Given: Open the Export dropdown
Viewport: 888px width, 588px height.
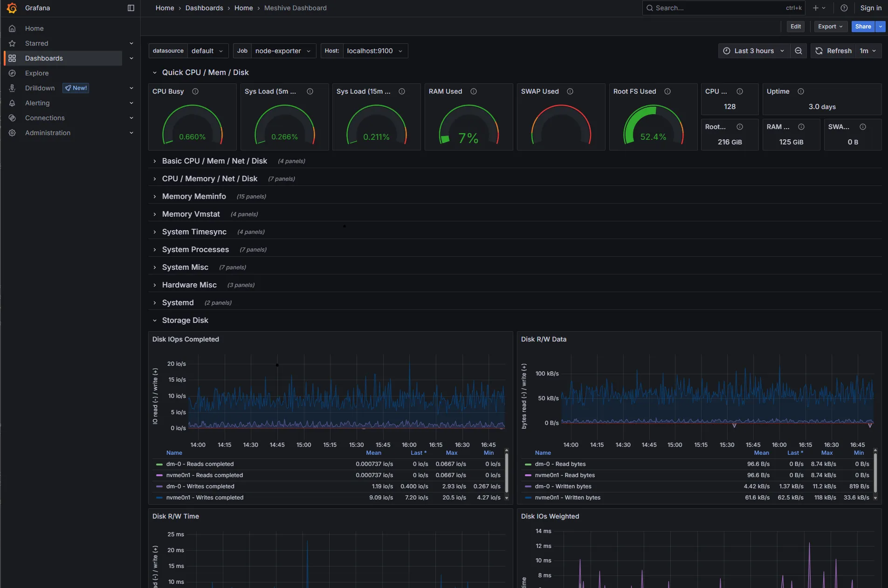Looking at the screenshot, I should [830, 27].
